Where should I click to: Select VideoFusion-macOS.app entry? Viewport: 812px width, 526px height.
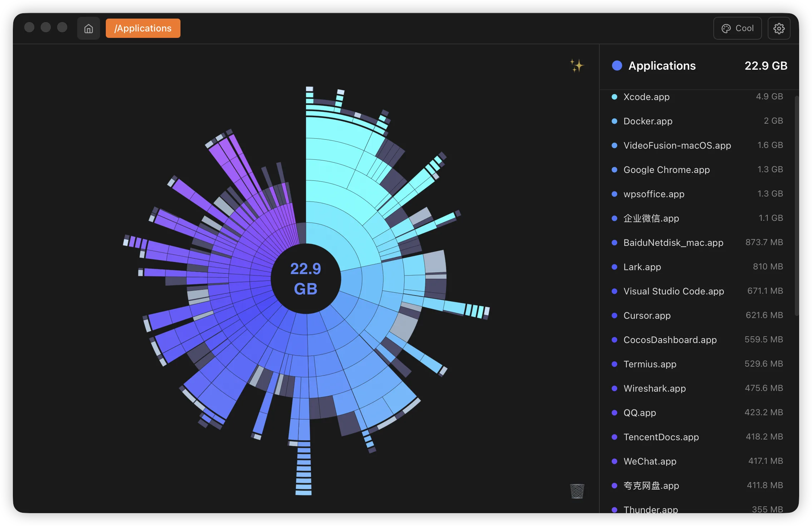pos(677,145)
